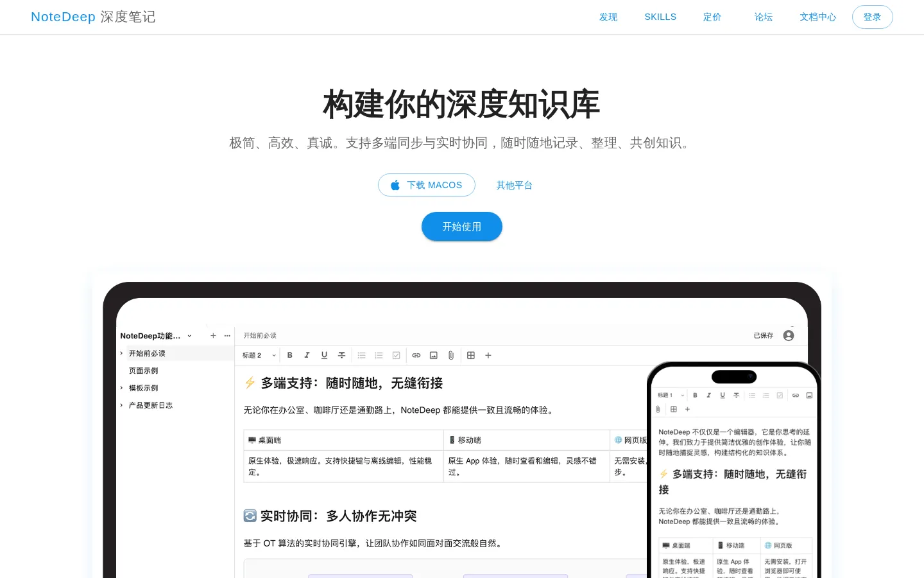924x578 pixels.
Task: Open the 标题 1 dropdown in phone mockup
Action: point(671,396)
